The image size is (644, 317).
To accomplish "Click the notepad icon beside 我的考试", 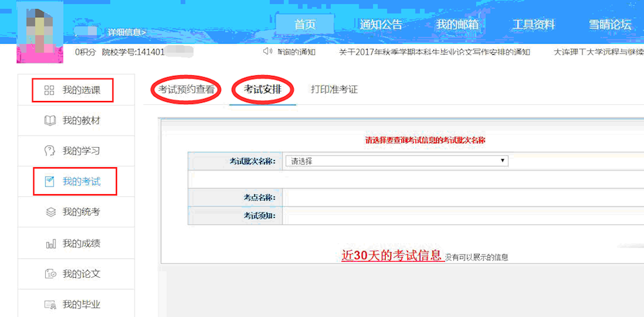I will pos(50,182).
